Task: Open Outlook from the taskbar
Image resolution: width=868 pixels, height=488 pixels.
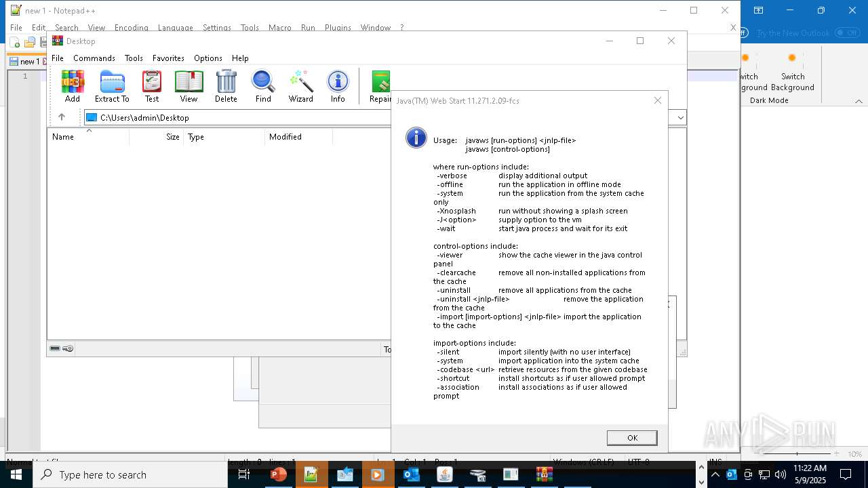Action: 411,474
